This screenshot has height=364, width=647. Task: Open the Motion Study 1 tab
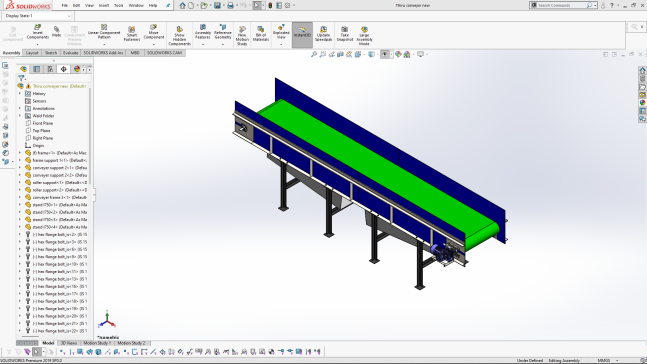pyautogui.click(x=97, y=343)
